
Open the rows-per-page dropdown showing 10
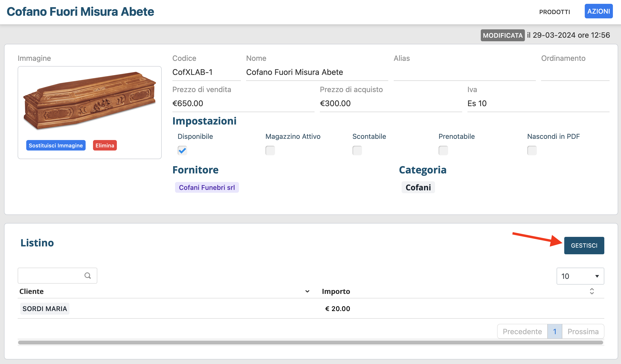pos(580,276)
